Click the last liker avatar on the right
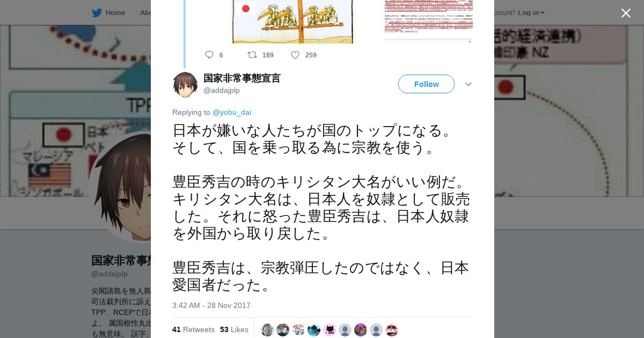Image resolution: width=644 pixels, height=338 pixels. [392, 330]
